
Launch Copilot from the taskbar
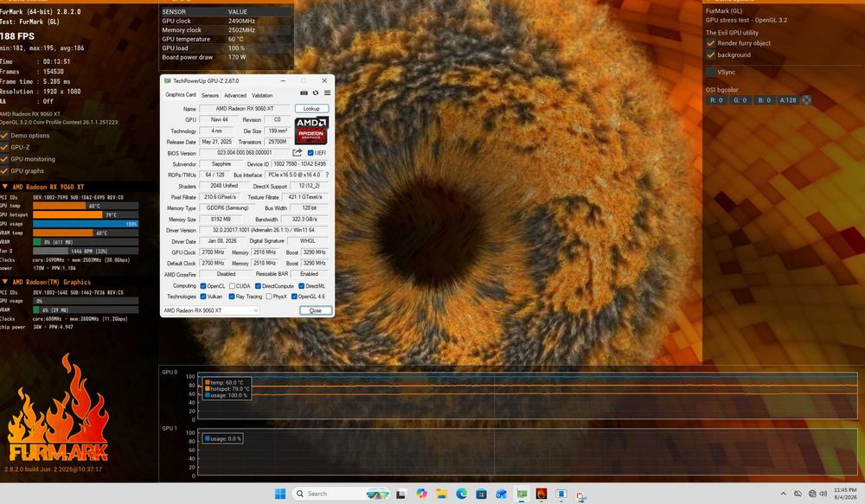click(x=421, y=494)
